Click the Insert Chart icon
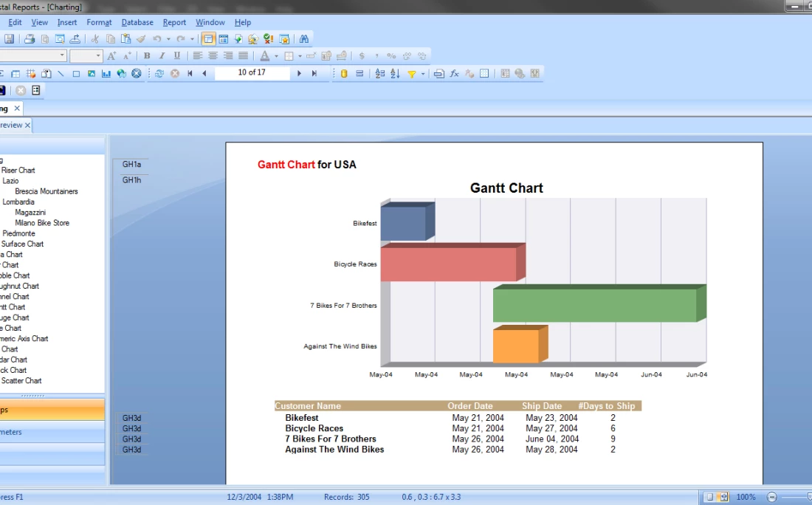The image size is (812, 505). pyautogui.click(x=106, y=74)
